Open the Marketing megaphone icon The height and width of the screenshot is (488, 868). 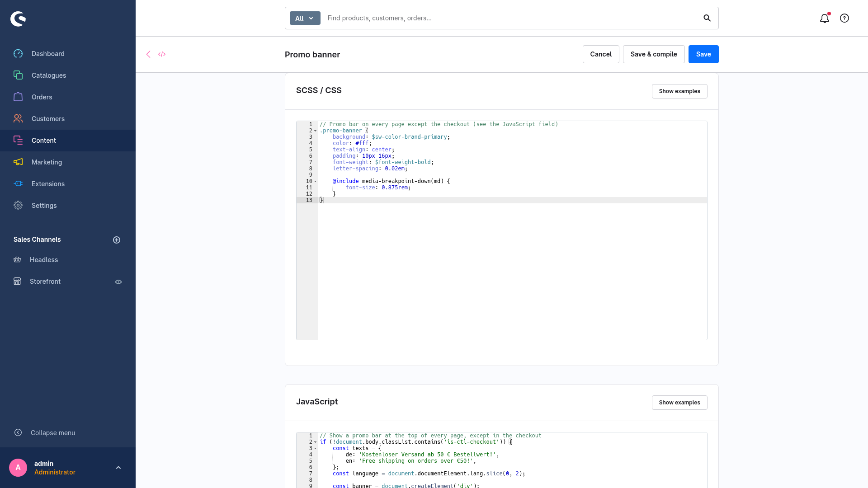(18, 162)
